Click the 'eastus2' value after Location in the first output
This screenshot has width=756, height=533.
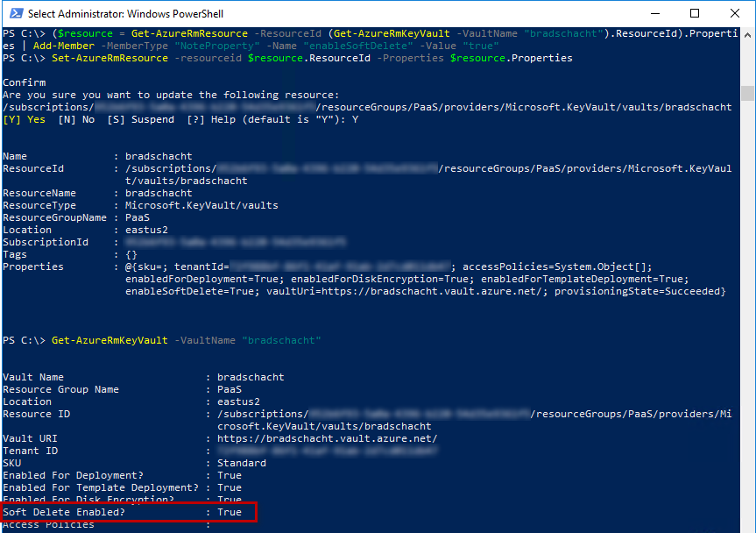tap(146, 230)
